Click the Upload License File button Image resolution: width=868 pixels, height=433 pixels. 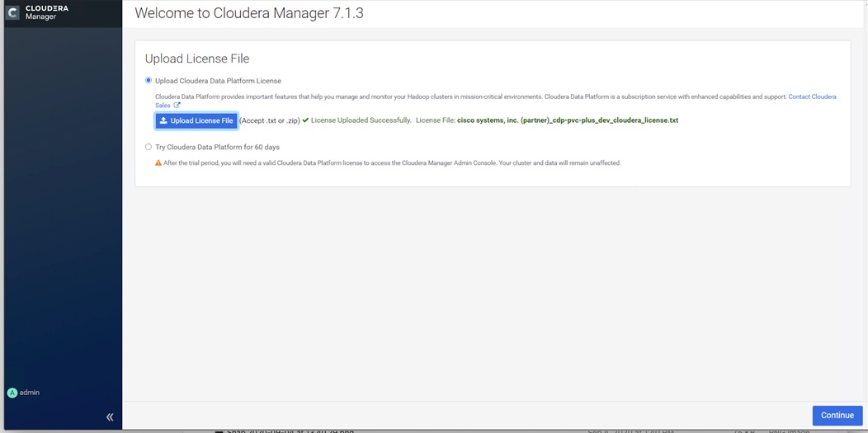point(196,120)
